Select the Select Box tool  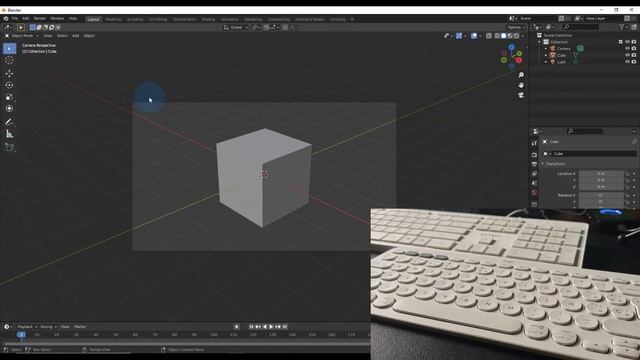tap(9, 49)
